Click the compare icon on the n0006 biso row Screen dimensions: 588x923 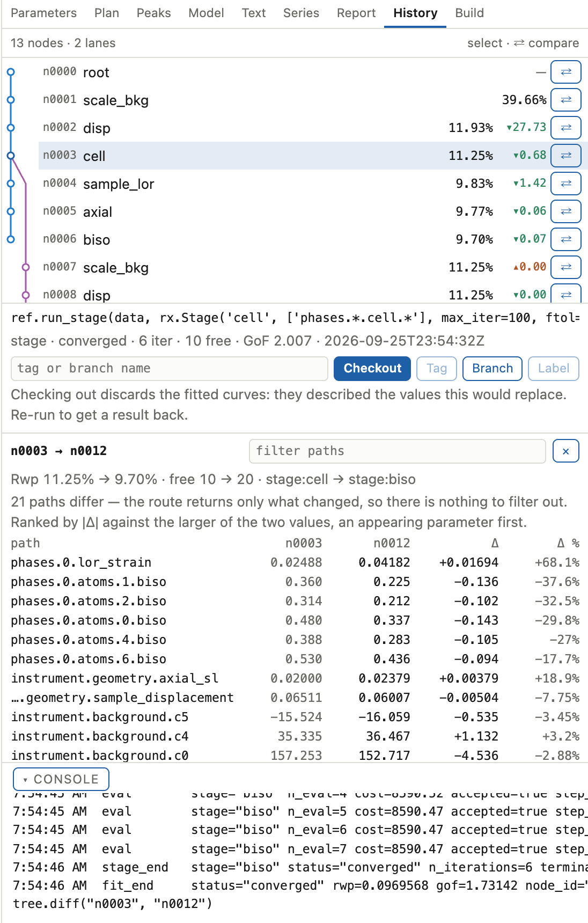[x=566, y=239]
